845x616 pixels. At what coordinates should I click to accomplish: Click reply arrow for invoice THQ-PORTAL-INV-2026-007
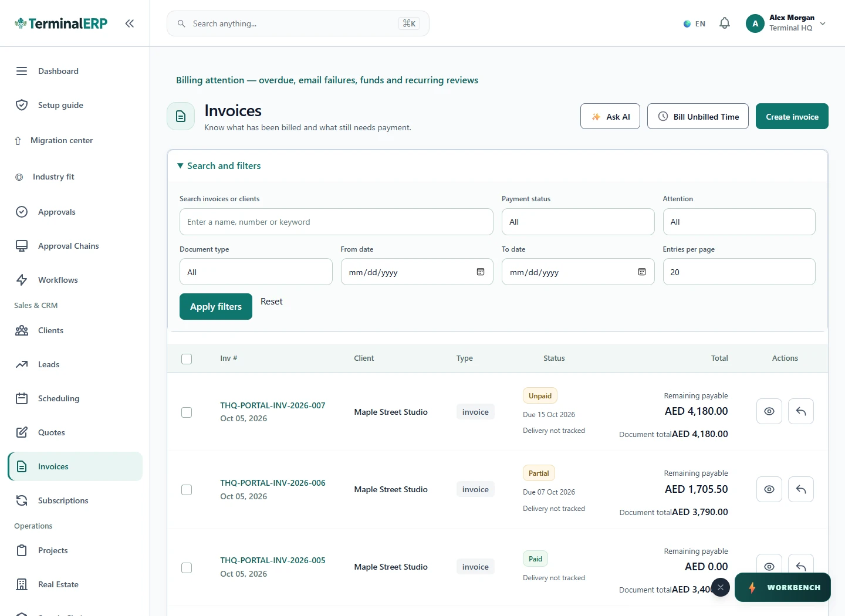click(801, 411)
